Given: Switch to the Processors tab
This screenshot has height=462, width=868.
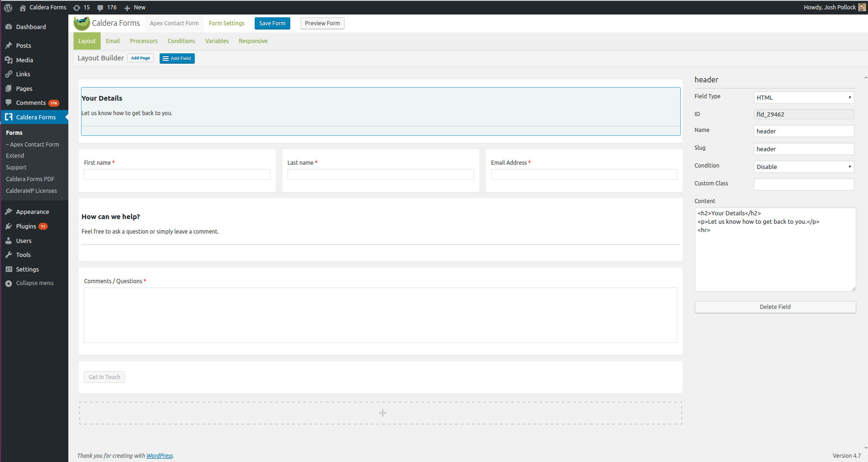Looking at the screenshot, I should (144, 41).
